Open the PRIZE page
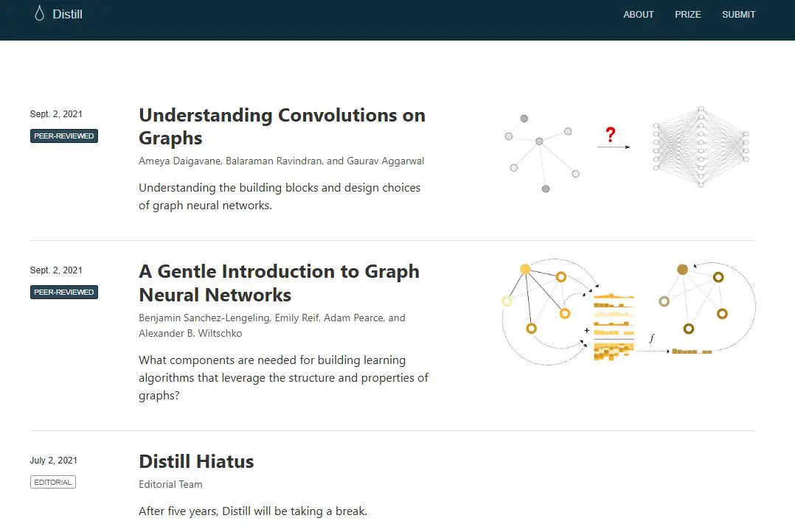 (x=687, y=14)
